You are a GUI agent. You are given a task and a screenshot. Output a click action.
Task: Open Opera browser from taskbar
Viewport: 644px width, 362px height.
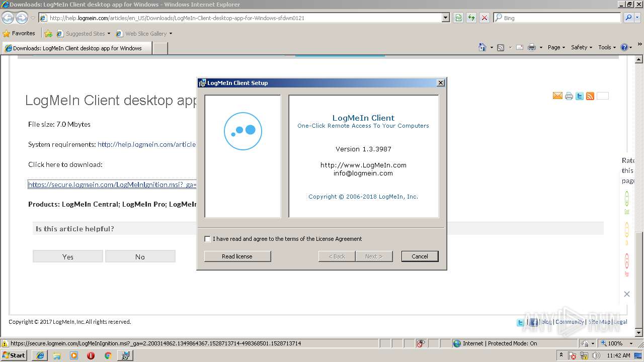click(x=91, y=355)
